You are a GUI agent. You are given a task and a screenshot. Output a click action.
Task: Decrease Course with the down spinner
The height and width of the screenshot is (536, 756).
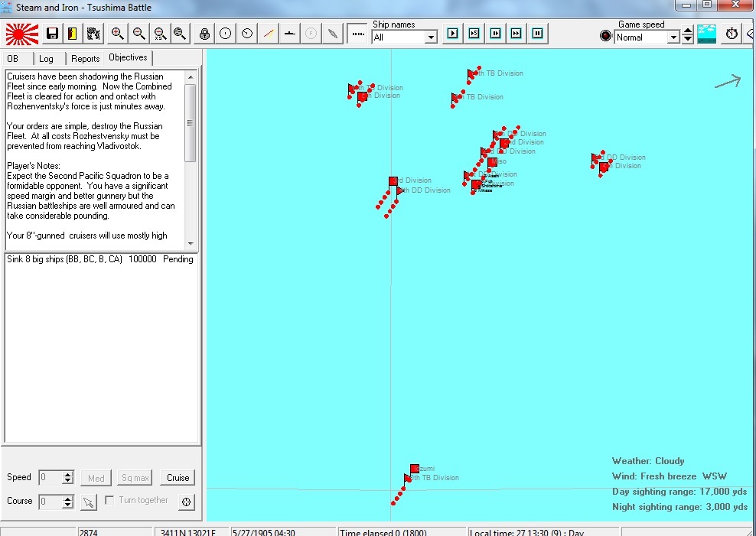pos(68,505)
